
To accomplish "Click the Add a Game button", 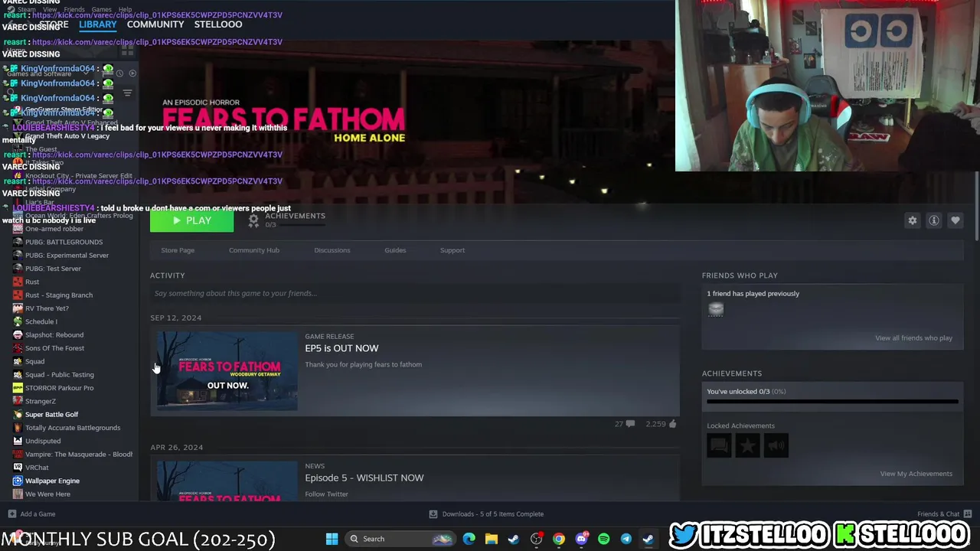I will coord(31,514).
